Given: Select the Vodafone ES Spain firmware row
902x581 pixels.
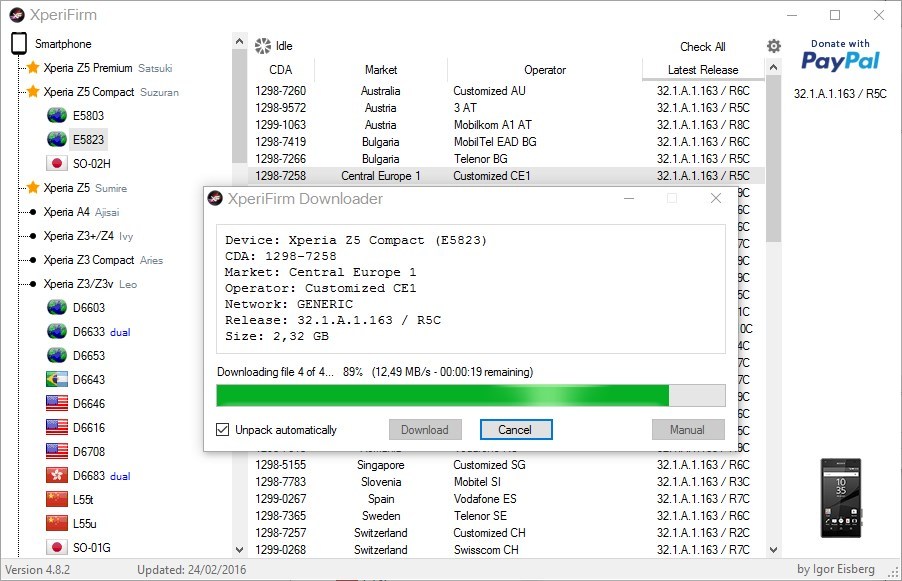Looking at the screenshot, I should (506, 499).
